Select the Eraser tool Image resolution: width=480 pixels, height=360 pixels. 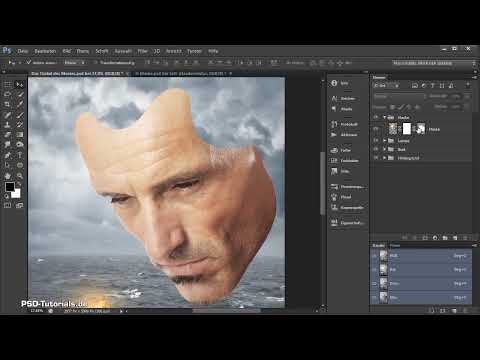click(7, 135)
